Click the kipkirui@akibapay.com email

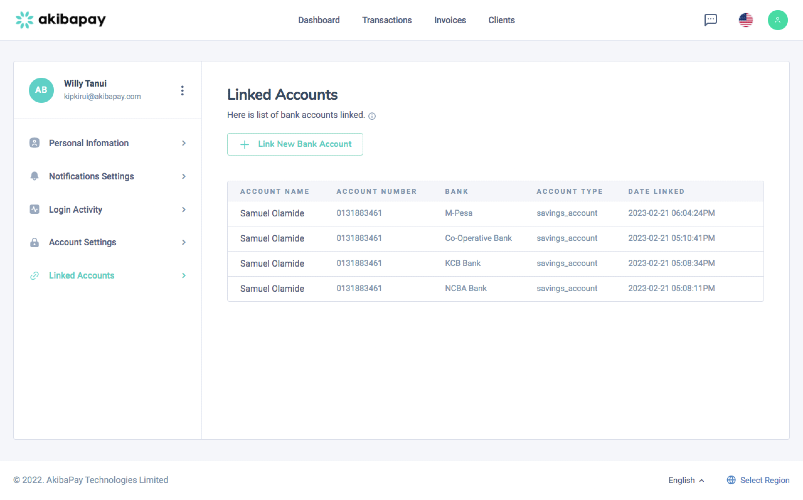click(x=102, y=96)
